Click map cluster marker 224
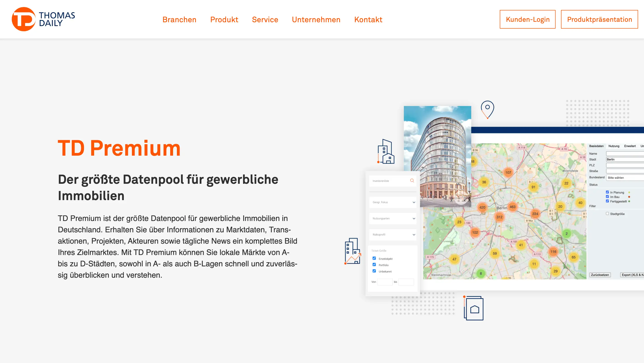Screen dimensions: 644x363 pyautogui.click(x=535, y=214)
